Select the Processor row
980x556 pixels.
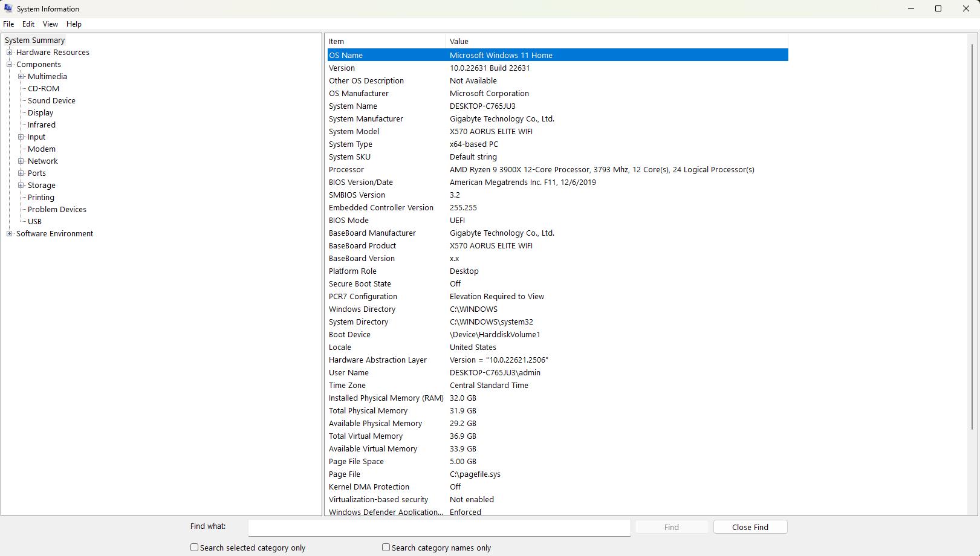point(557,169)
